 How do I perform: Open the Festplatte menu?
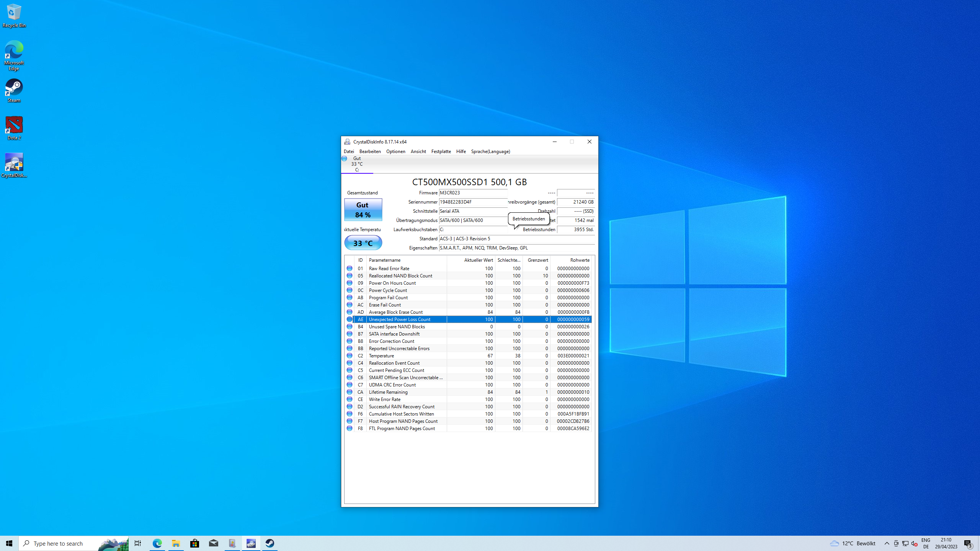click(x=441, y=152)
